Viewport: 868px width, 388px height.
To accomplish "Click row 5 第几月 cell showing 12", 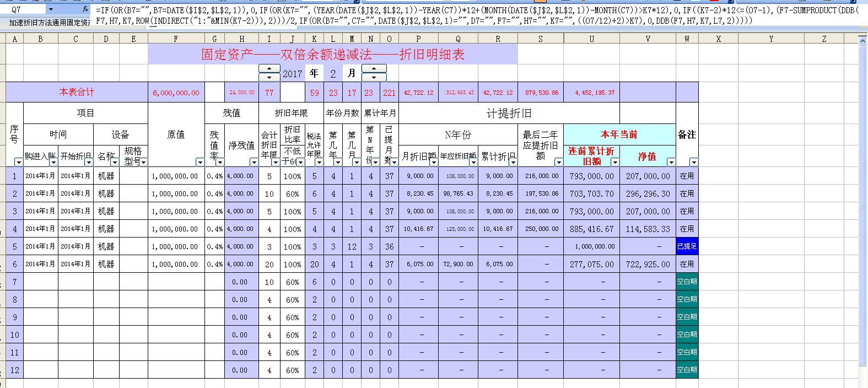I will pos(352,246).
